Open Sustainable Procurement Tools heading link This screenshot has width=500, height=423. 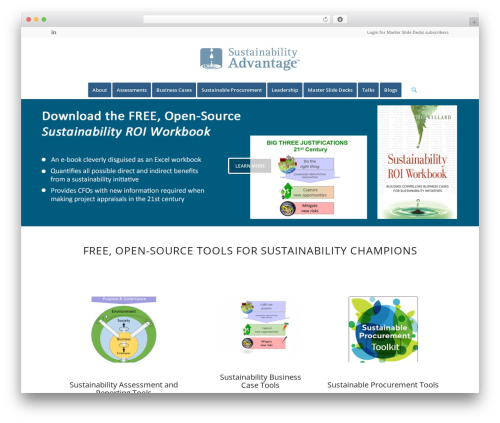point(383,385)
